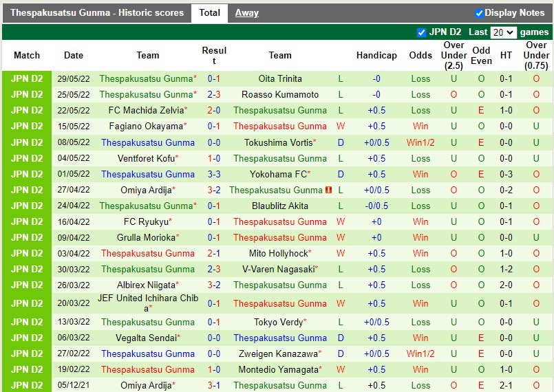Click Omiya Ardija in 27/04/22 row
Viewport: 554px width, 392px height.
[146, 190]
